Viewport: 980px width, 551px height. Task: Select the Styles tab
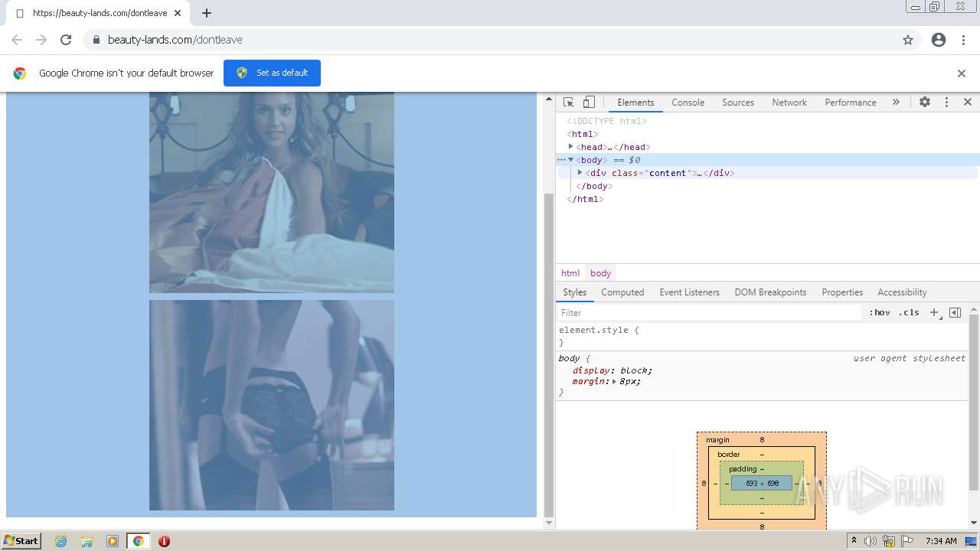[574, 292]
